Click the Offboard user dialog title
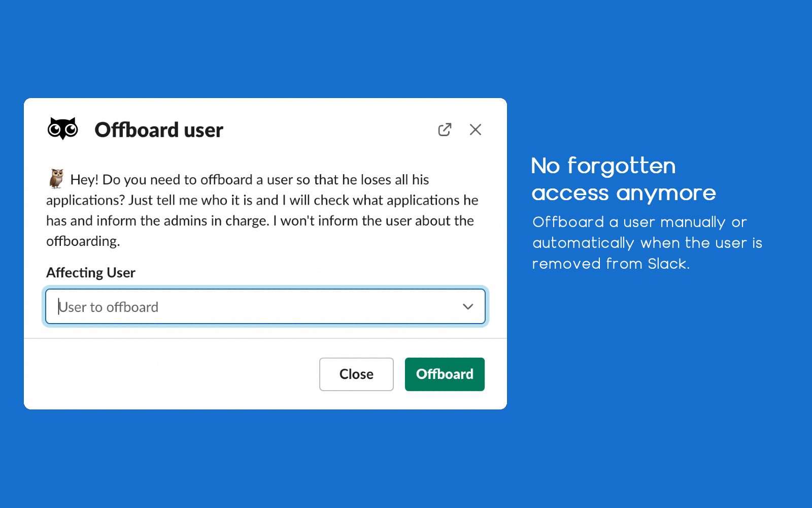This screenshot has height=508, width=812. 158,130
